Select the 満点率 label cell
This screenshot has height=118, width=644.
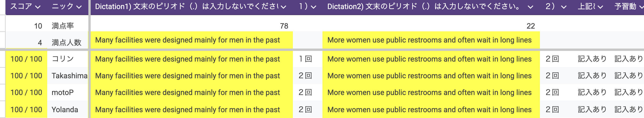pos(63,26)
